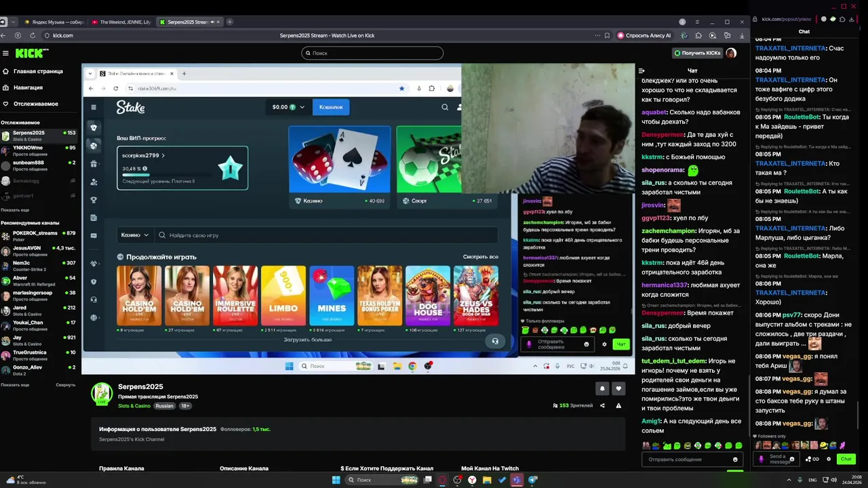868x488 pixels.
Task: Click the popout chat microphone icon
Action: pyautogui.click(x=761, y=459)
